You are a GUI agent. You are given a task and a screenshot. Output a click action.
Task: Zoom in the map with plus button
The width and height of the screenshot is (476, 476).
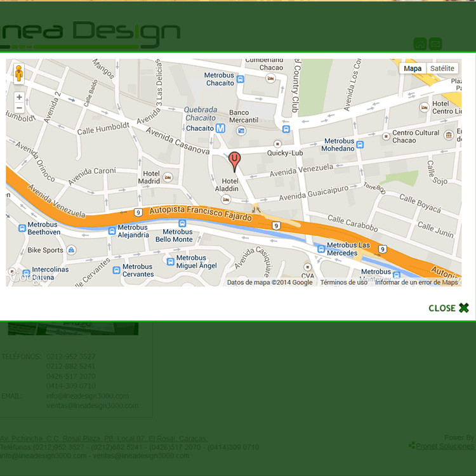(19, 97)
